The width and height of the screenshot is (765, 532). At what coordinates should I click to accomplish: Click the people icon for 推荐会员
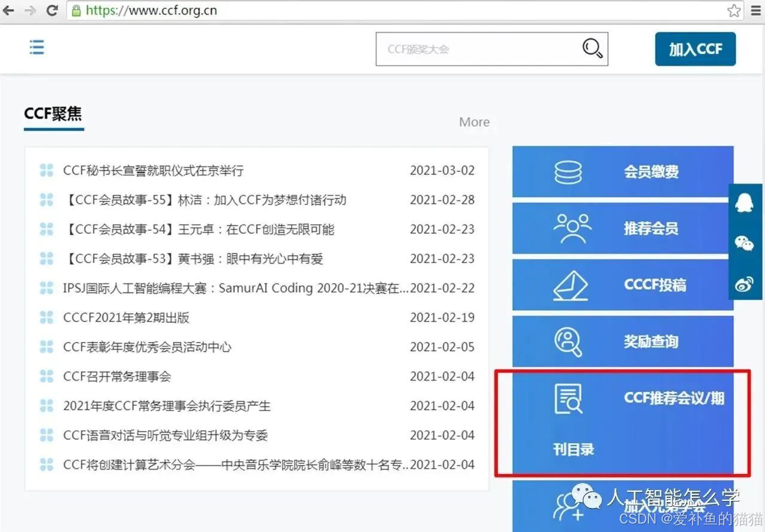[572, 229]
